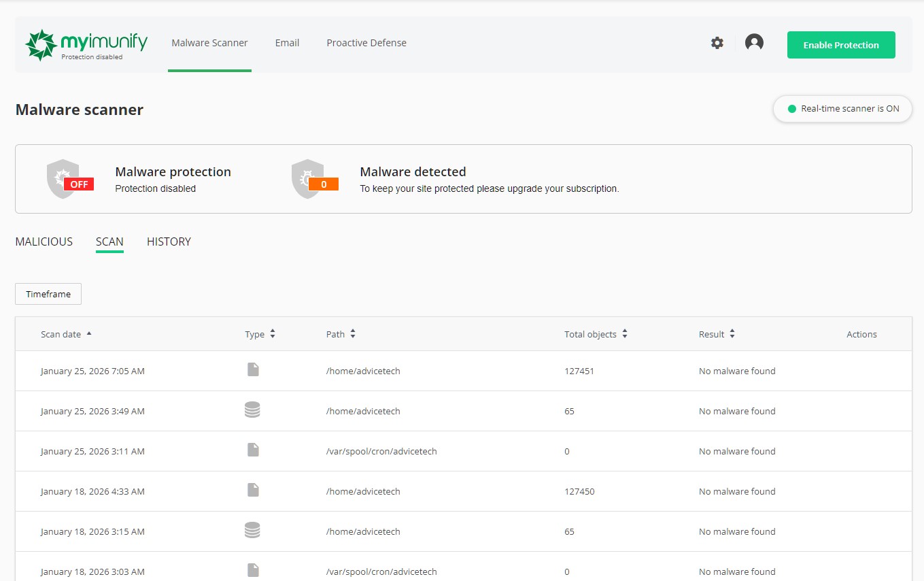Screen dimensions: 924x581
Task: Click file icon for January 25 7:05 AM scan
Action: [253, 370]
